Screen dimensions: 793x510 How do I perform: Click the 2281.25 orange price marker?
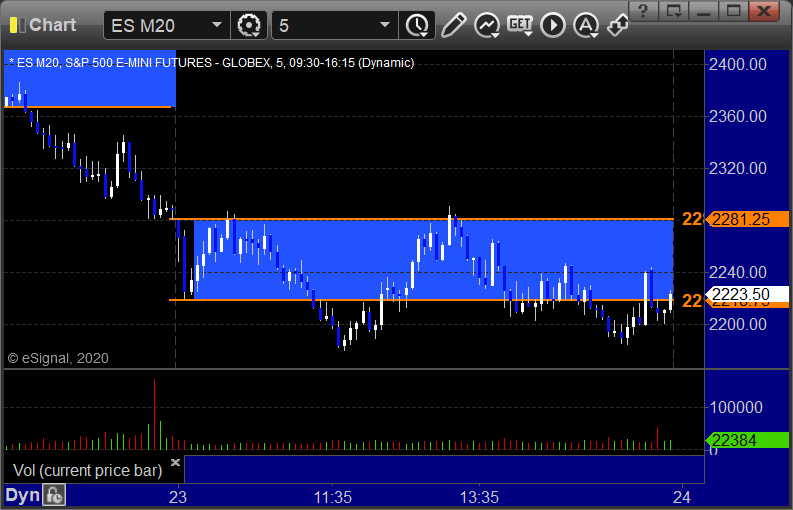coord(747,219)
